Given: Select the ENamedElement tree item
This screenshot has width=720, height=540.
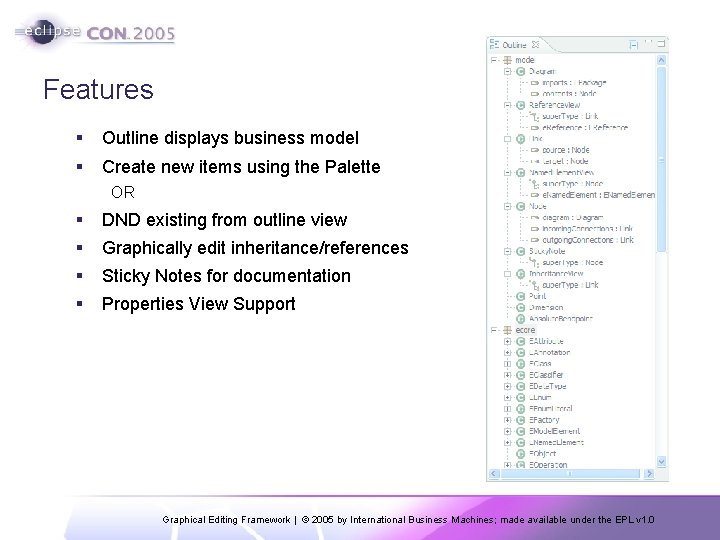Looking at the screenshot, I should pyautogui.click(x=550, y=443).
